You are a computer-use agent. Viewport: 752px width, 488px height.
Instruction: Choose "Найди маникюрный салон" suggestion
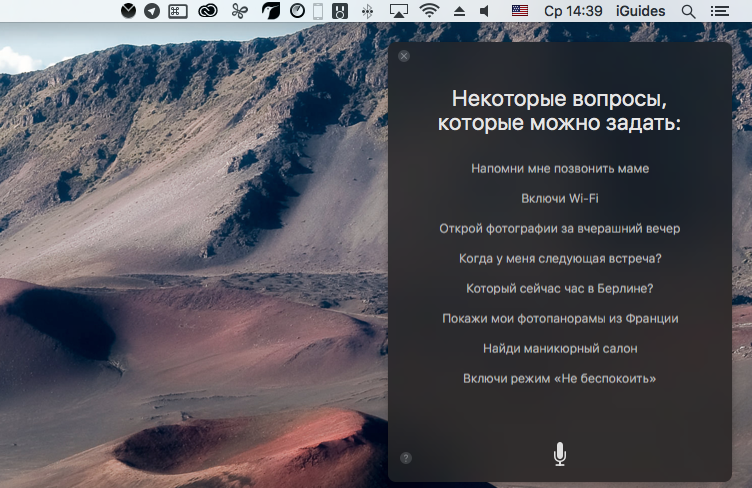(560, 348)
